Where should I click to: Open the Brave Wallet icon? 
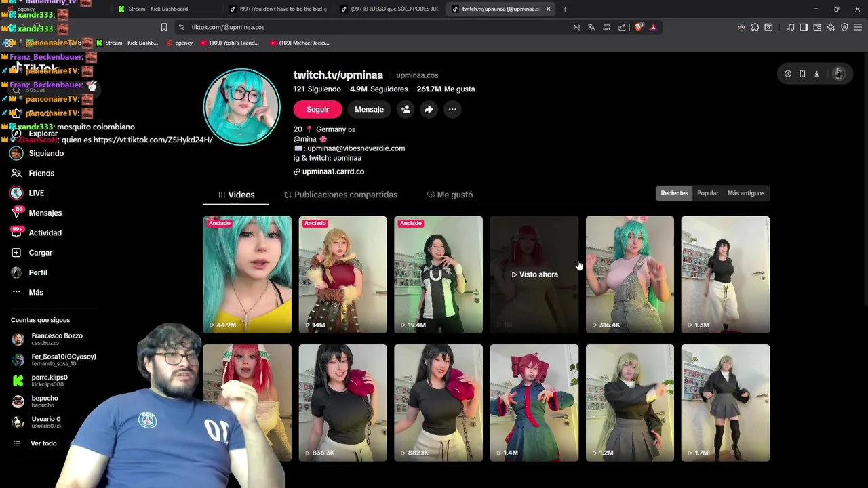(817, 27)
